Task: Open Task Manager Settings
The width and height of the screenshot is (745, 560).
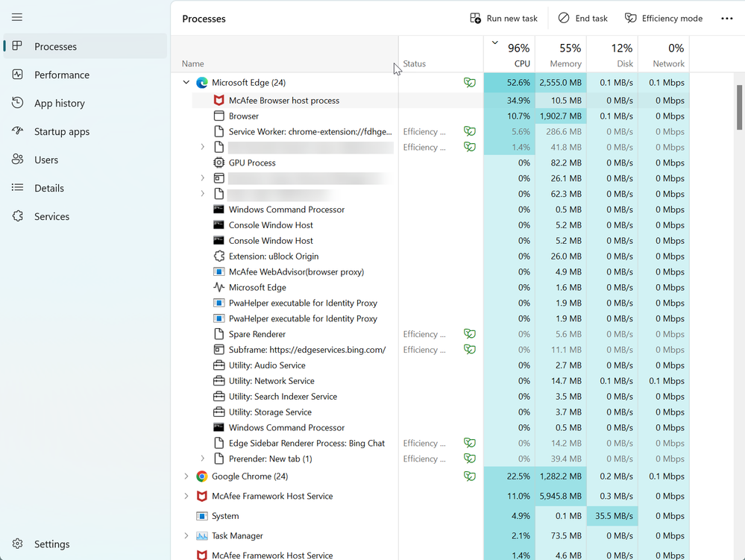Action: point(51,544)
